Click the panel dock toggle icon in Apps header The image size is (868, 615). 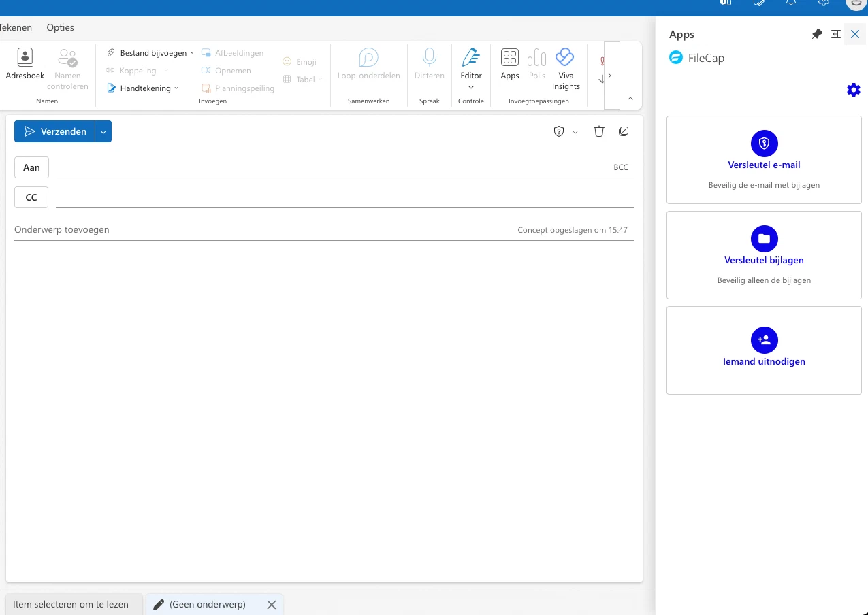coord(836,34)
